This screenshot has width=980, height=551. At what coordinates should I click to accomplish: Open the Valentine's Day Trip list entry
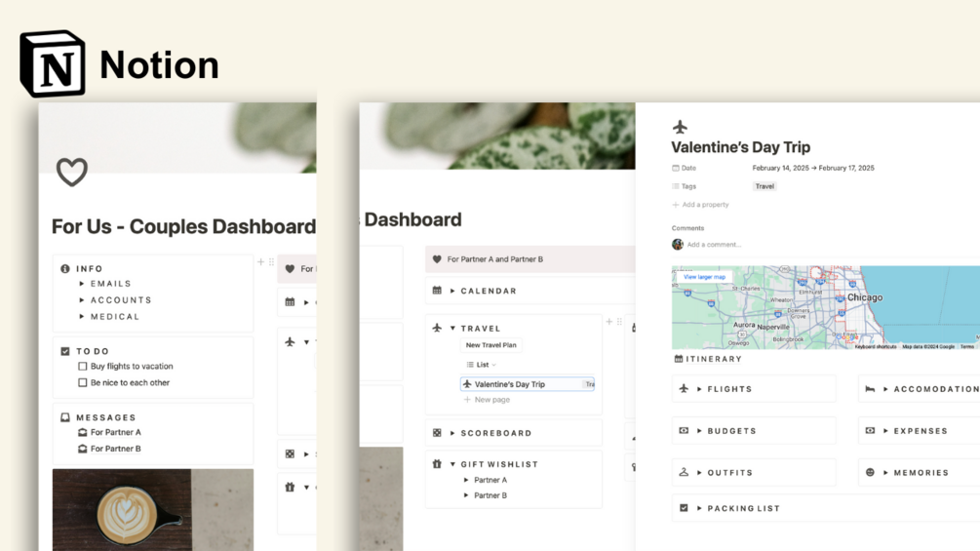click(x=528, y=384)
